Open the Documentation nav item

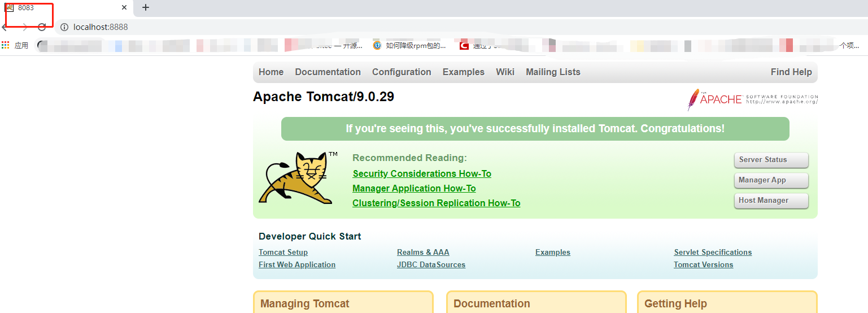328,72
